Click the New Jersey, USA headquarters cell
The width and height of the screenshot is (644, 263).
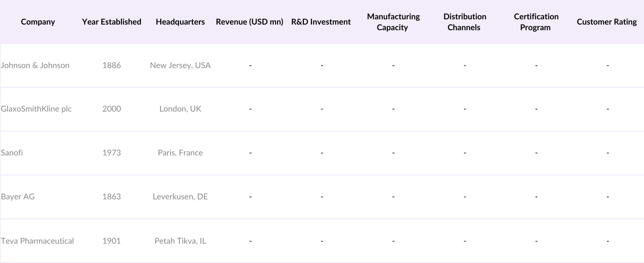click(180, 65)
